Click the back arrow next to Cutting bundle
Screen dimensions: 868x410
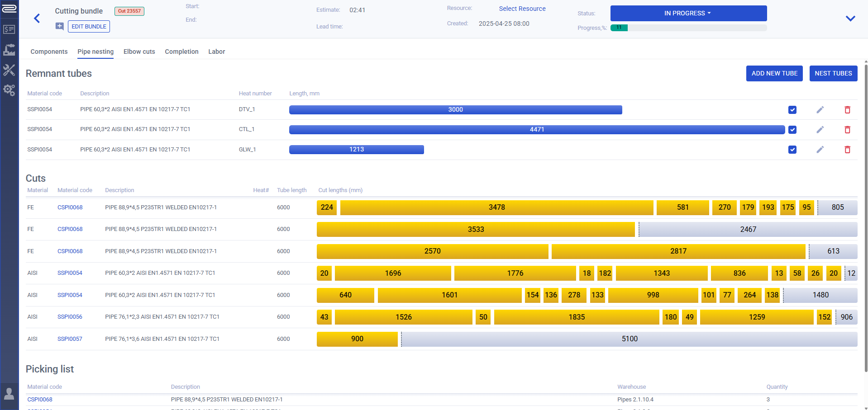37,19
